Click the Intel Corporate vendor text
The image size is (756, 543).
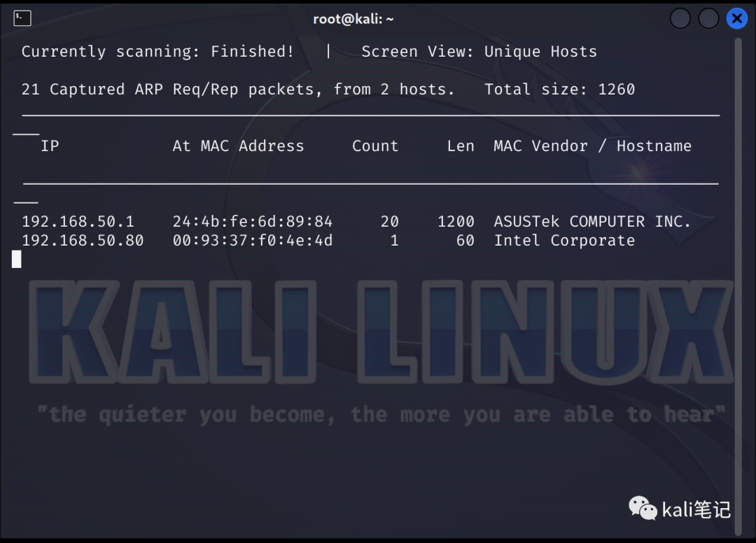click(564, 241)
